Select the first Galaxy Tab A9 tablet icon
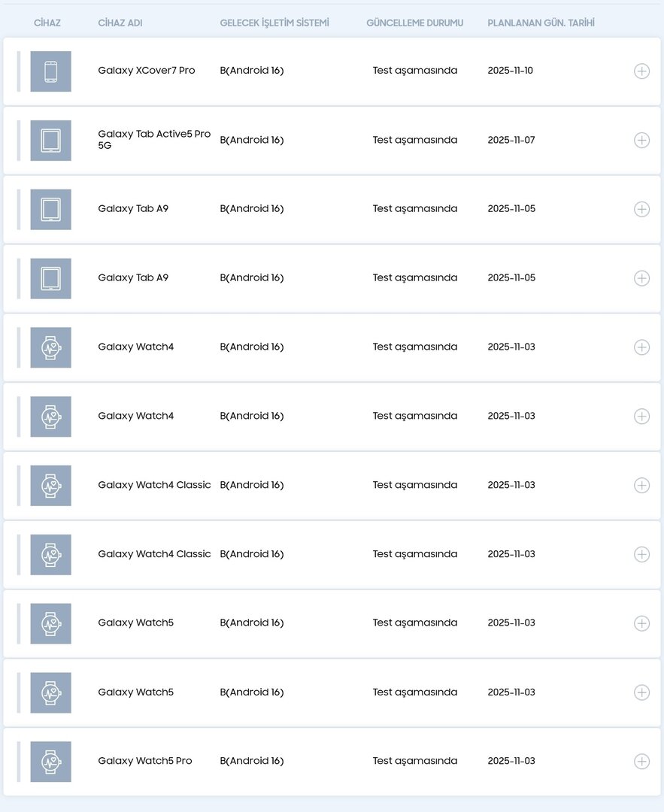Screen dimensions: 664x812 [50, 209]
